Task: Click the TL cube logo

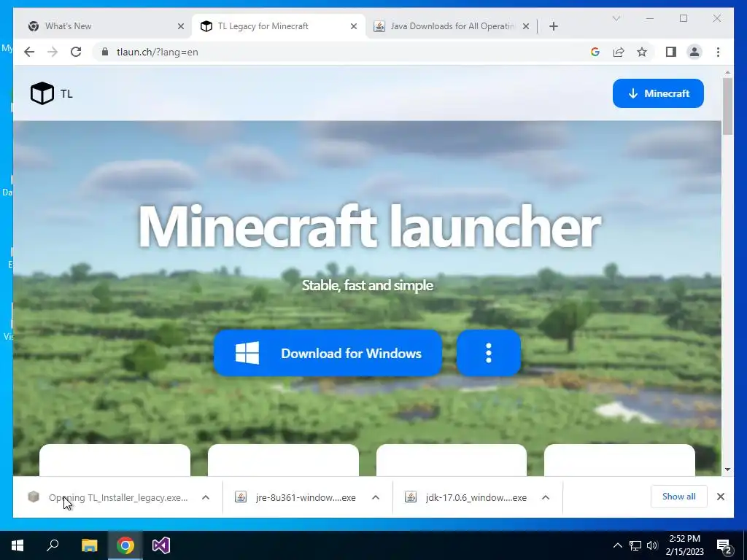Action: [x=42, y=93]
